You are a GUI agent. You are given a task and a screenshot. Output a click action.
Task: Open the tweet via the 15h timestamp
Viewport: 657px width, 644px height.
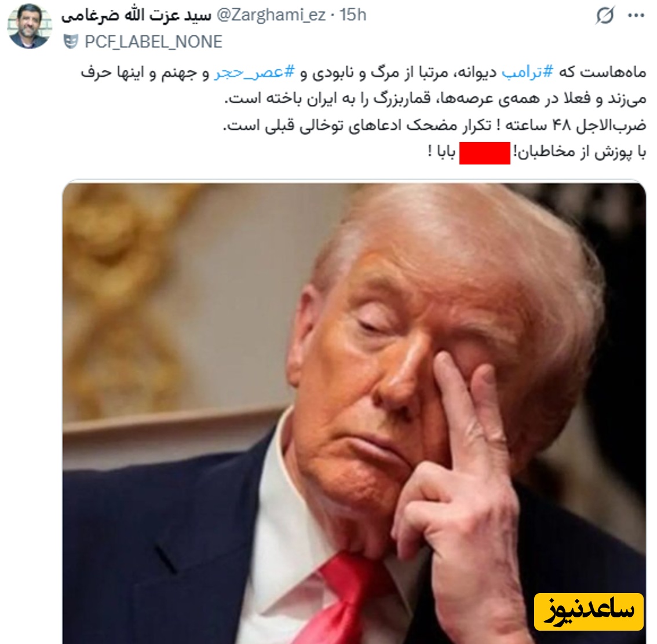click(353, 15)
